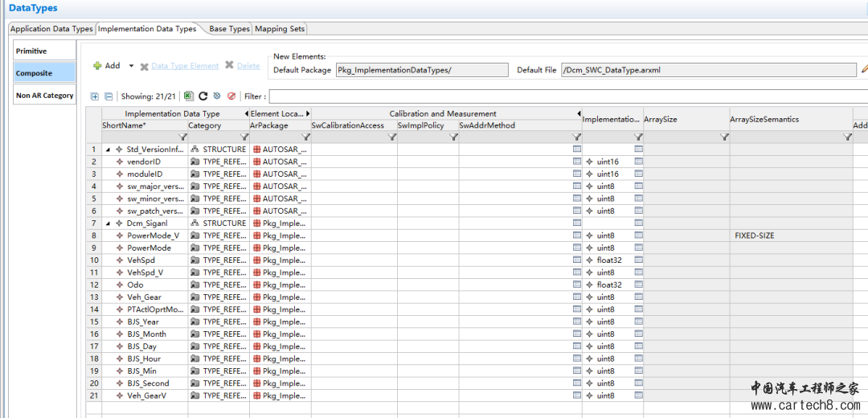Open the SwAddrMethod column filter

pos(576,137)
